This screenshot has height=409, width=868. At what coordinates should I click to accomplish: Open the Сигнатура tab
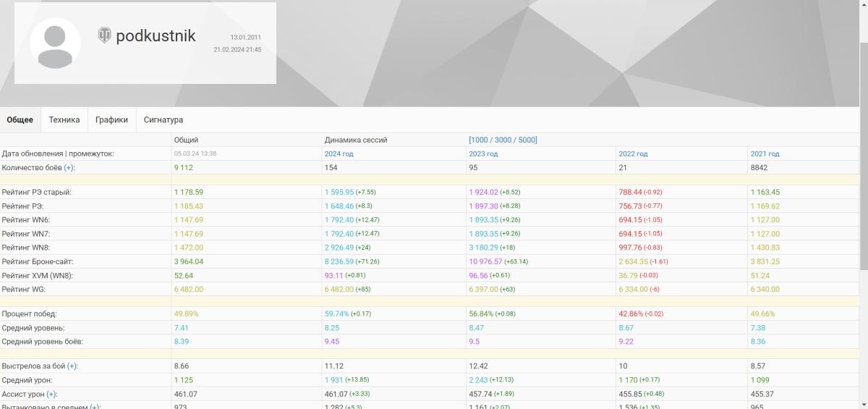pyautogui.click(x=163, y=119)
